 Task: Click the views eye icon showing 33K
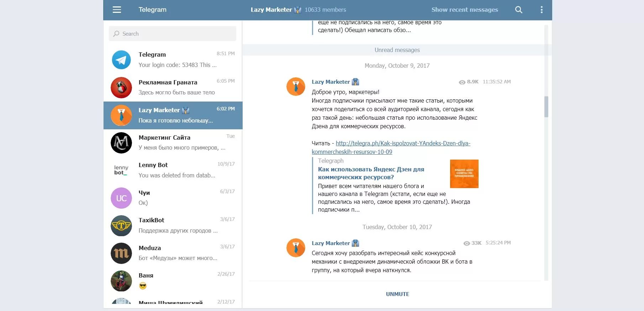[x=466, y=243]
